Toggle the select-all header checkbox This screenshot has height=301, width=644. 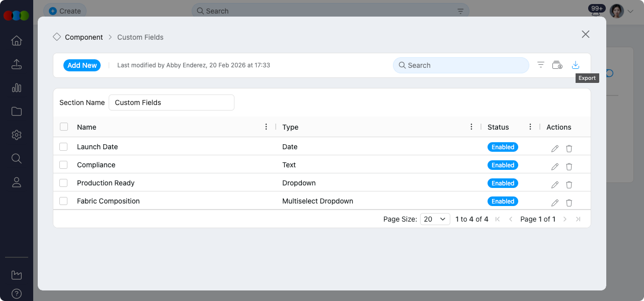coord(64,127)
